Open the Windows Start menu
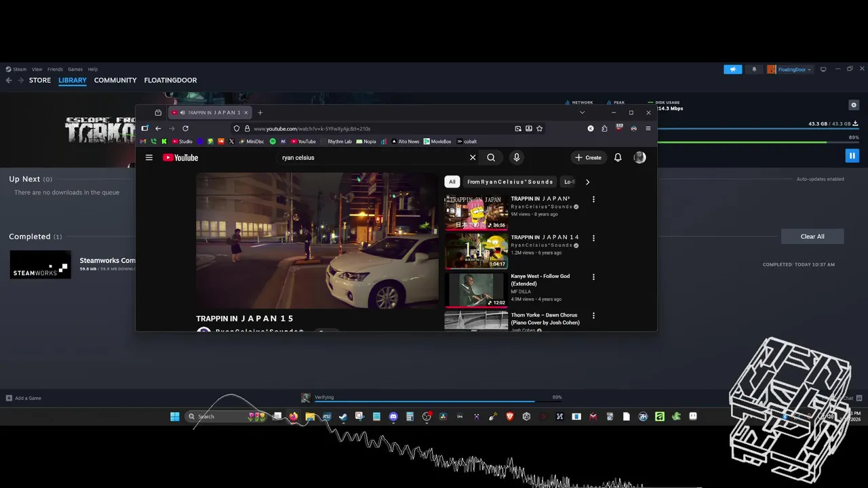868x488 pixels. coord(175,416)
